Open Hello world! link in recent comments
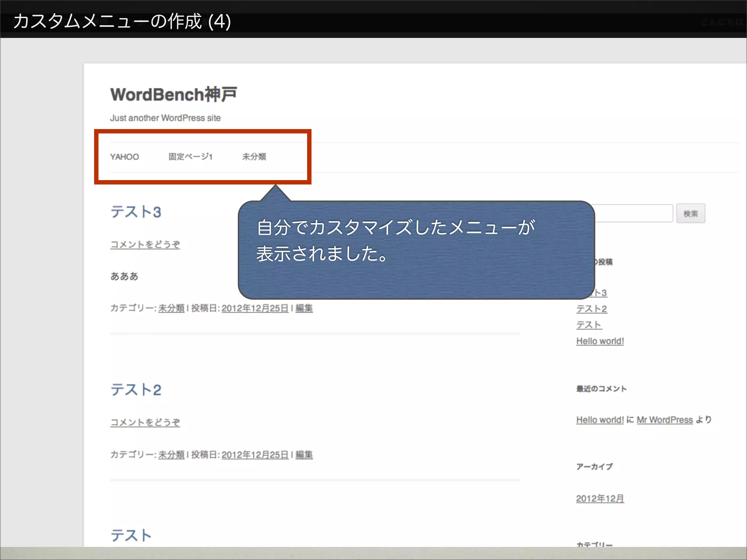Screen dimensions: 747x560 (x=600, y=420)
